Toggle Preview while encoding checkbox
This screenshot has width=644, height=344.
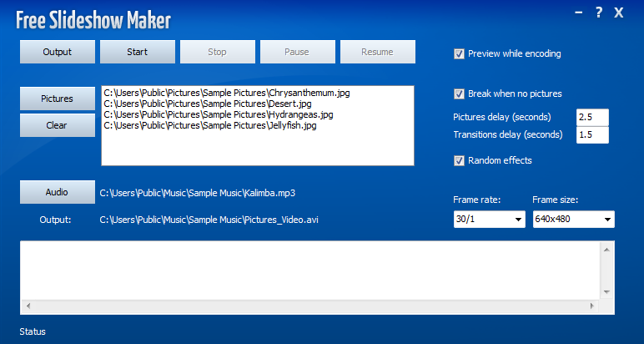pos(459,53)
